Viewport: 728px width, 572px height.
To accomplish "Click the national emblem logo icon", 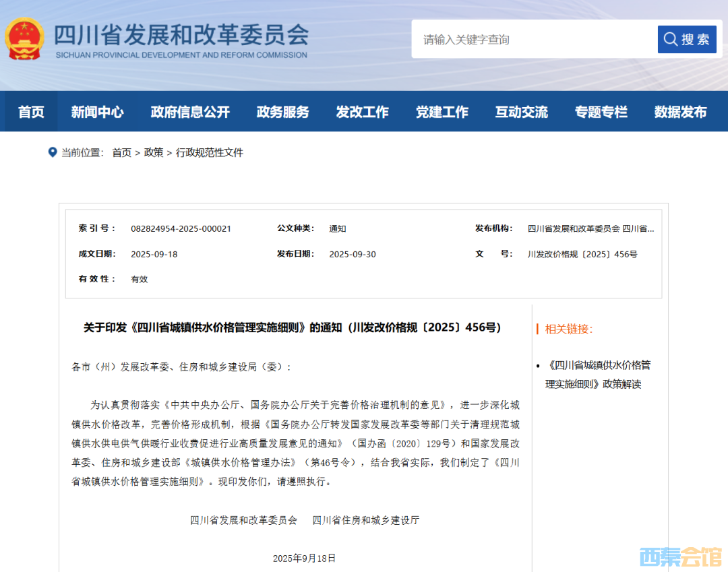I will 25,39.
